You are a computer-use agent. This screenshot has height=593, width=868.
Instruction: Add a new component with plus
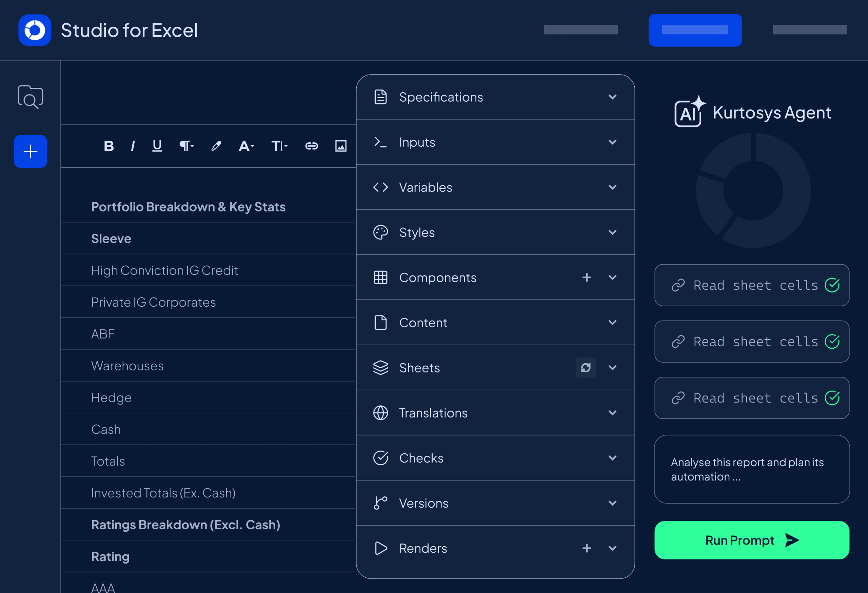pyautogui.click(x=587, y=278)
